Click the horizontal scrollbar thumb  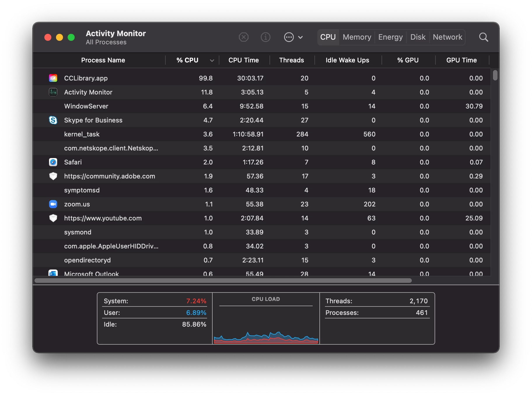click(x=223, y=281)
